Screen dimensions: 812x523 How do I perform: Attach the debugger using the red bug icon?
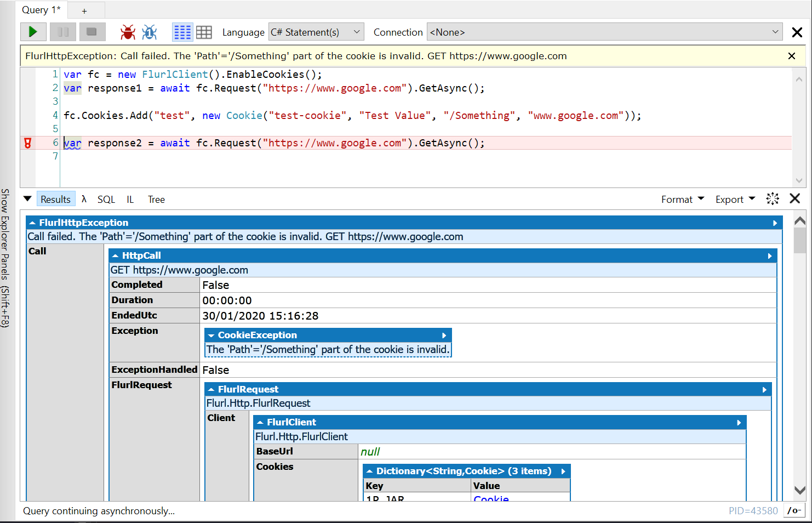click(x=127, y=32)
